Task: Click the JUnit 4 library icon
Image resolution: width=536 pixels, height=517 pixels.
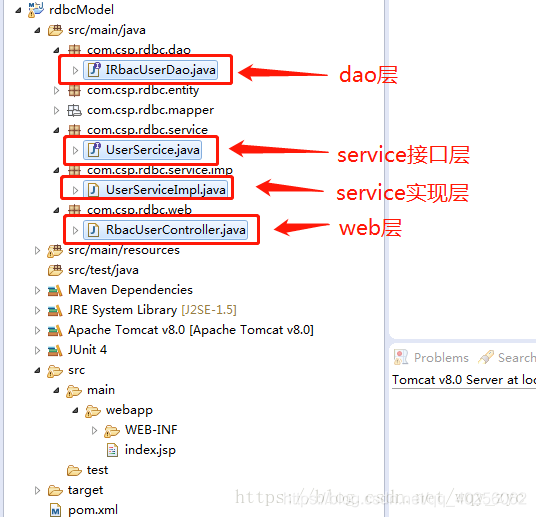Action: [x=55, y=350]
